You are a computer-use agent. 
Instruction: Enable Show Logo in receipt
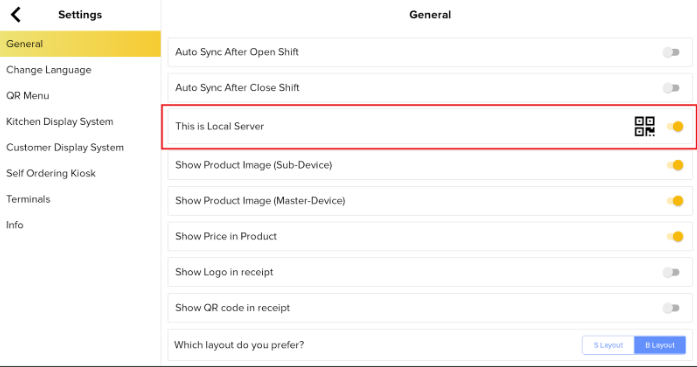click(x=671, y=272)
